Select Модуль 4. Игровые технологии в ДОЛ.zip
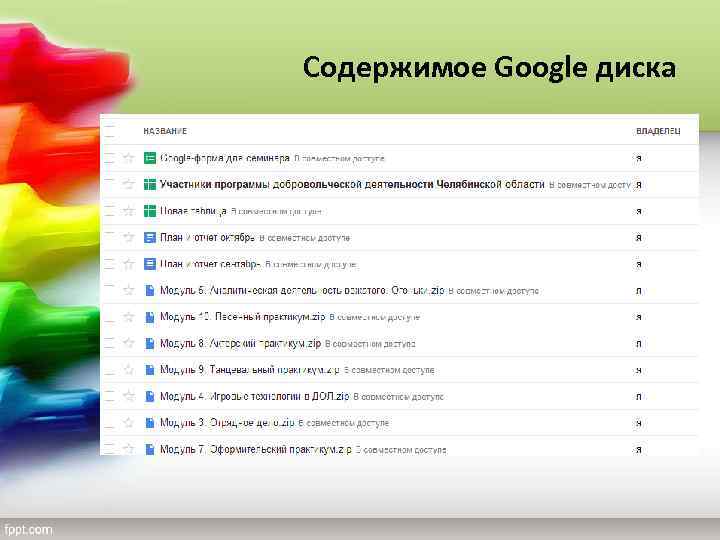Screen dimensions: 720x540 tap(255, 396)
